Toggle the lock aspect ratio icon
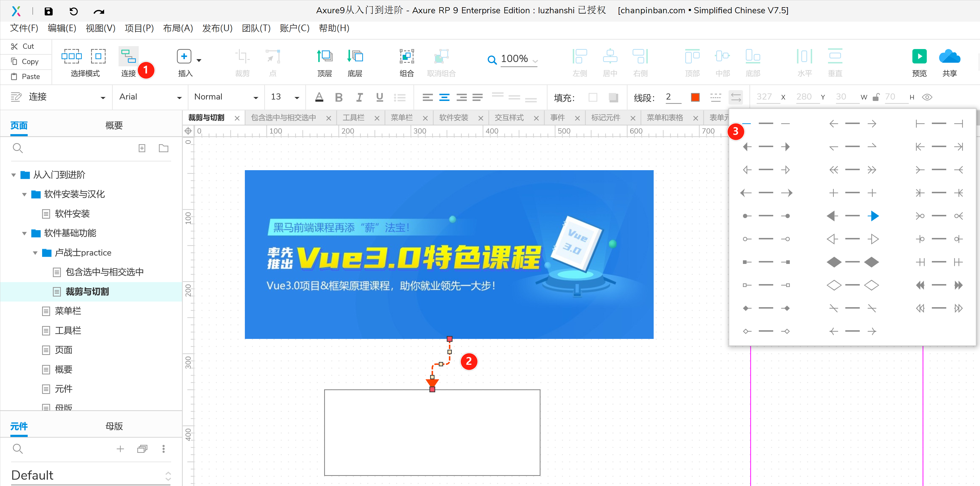 tap(876, 97)
